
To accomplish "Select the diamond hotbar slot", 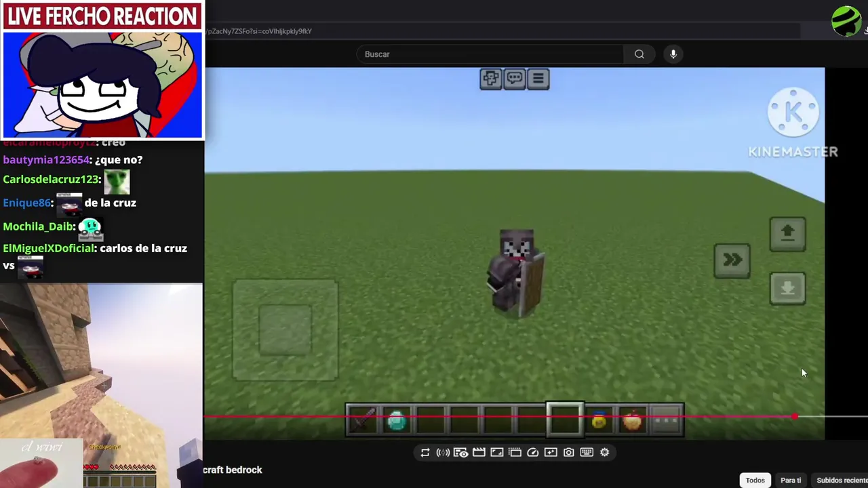I will pos(397,421).
